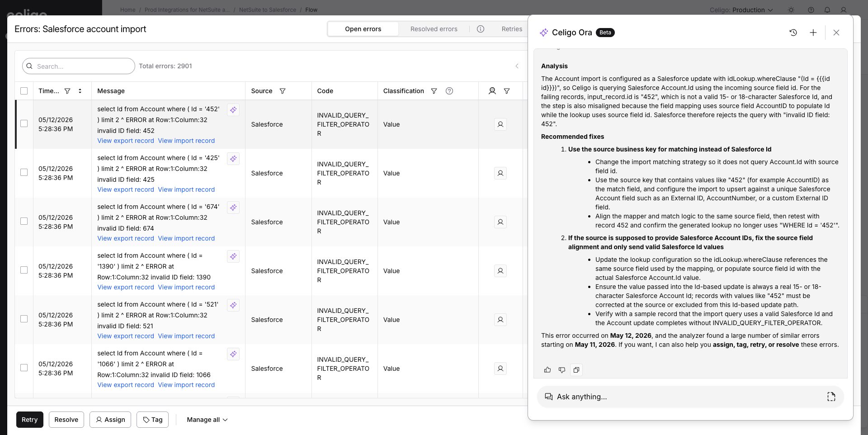This screenshot has width=868, height=435.
Task: Expand the Manage all dropdown
Action: 207,420
